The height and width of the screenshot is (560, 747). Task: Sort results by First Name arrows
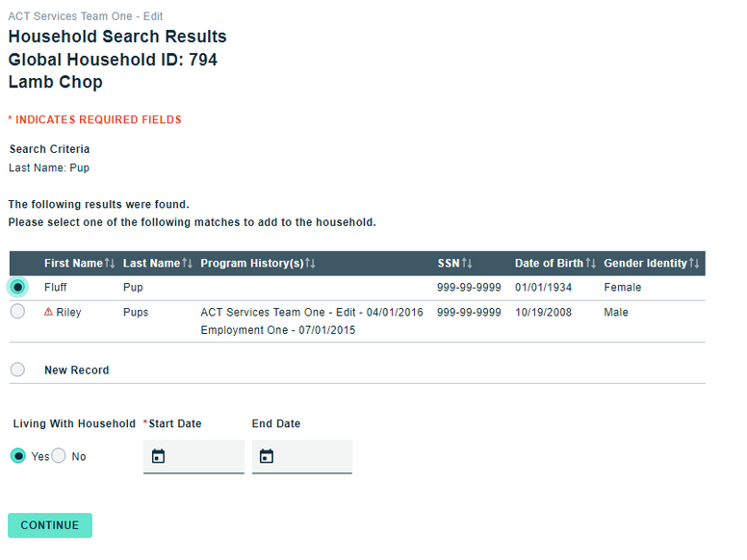pyautogui.click(x=110, y=264)
